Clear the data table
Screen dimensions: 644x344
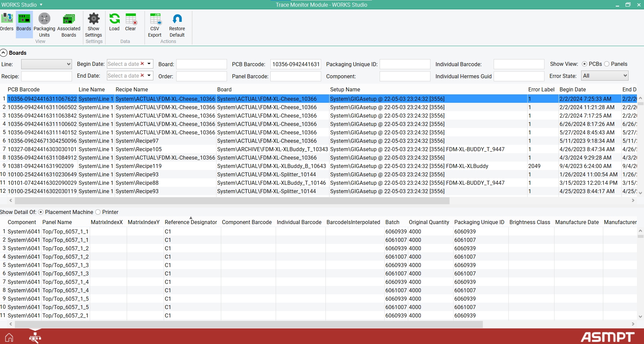130,22
